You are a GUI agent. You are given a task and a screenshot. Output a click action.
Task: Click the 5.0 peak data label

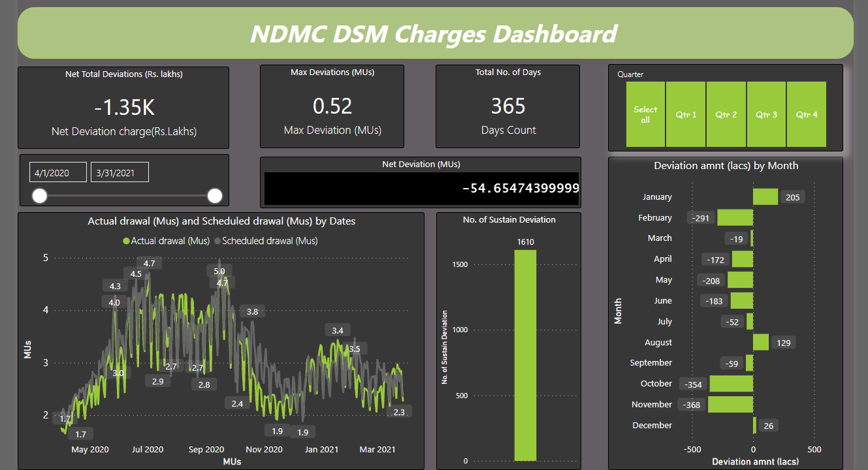(x=219, y=271)
